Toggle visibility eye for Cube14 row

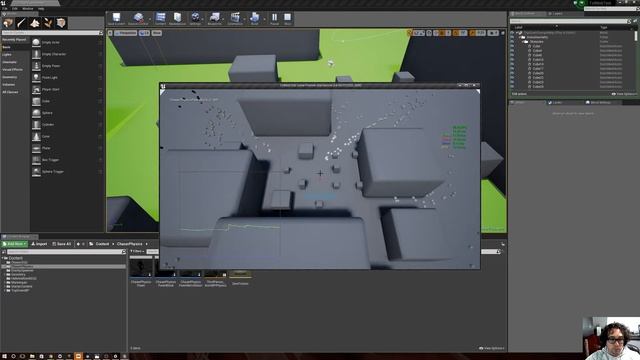(512, 64)
